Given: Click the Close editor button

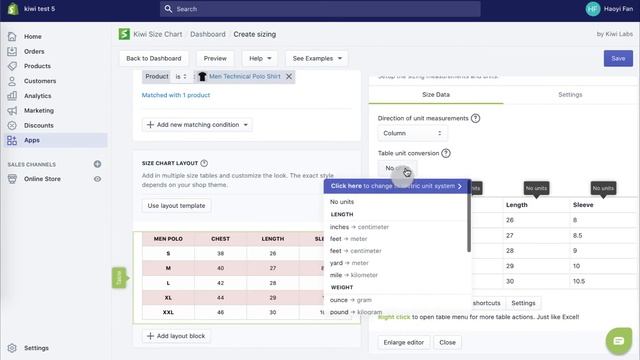Looking at the screenshot, I should pyautogui.click(x=447, y=342).
